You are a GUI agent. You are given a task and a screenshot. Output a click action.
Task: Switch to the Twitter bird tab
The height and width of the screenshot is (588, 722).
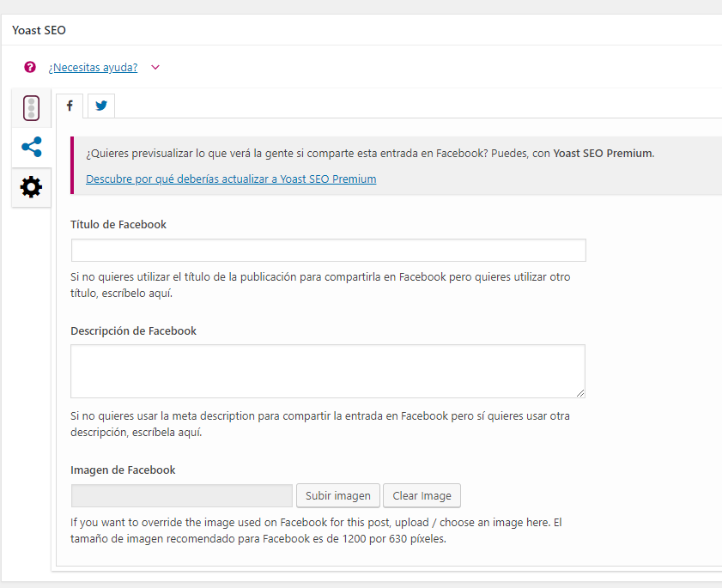[101, 106]
